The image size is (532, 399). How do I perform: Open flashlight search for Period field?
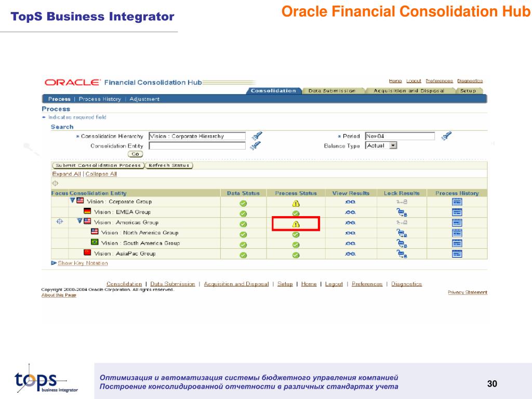446,136
